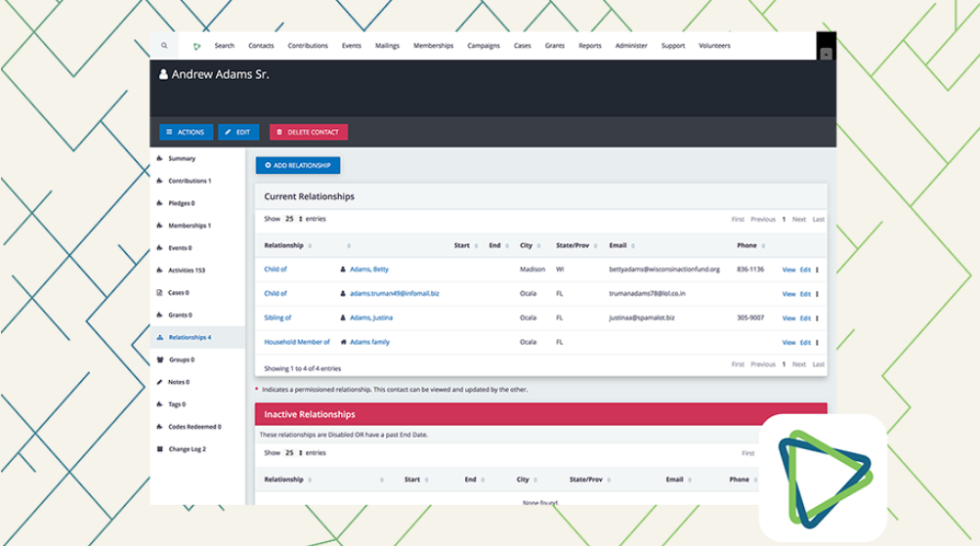Click the CiviCRM logo icon in menu bar

(196, 46)
